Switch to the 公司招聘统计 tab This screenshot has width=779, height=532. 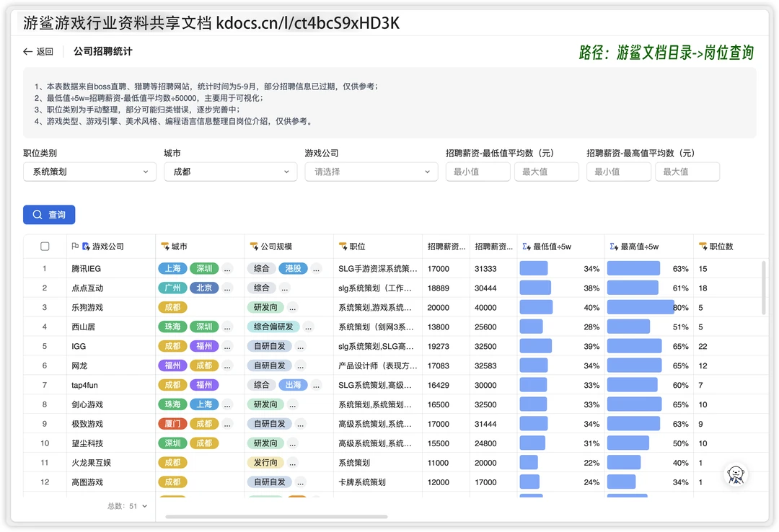click(102, 51)
